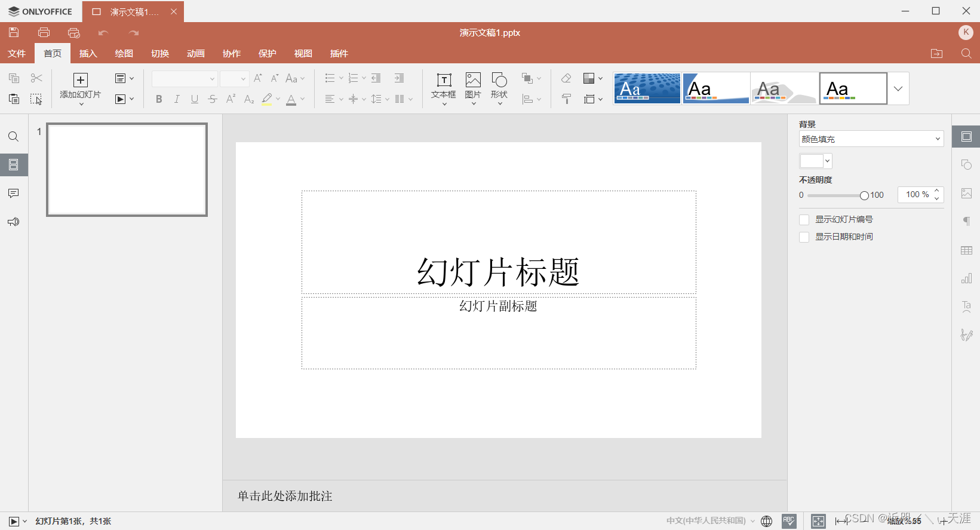Image resolution: width=980 pixels, height=530 pixels.
Task: Switch to the 插入 tab
Action: pyautogui.click(x=88, y=53)
